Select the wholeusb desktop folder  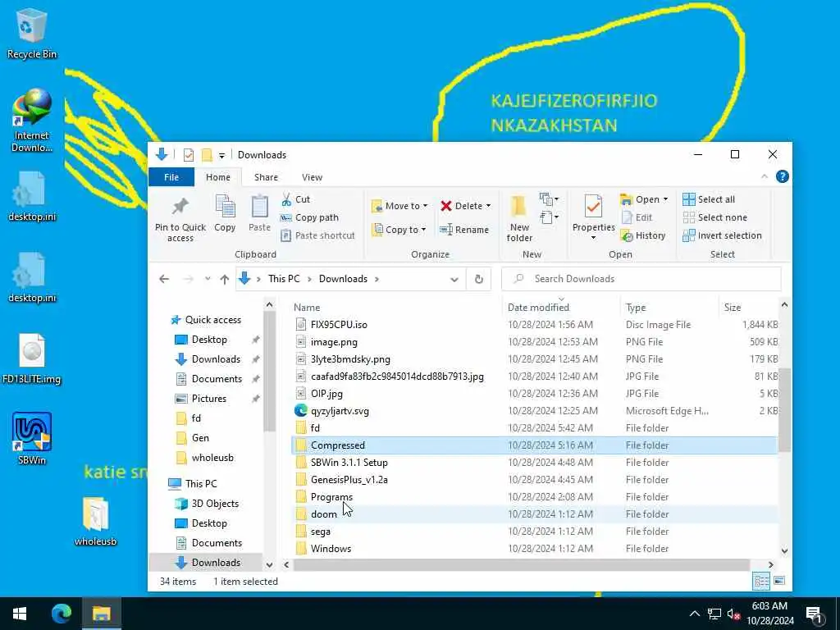[95, 522]
